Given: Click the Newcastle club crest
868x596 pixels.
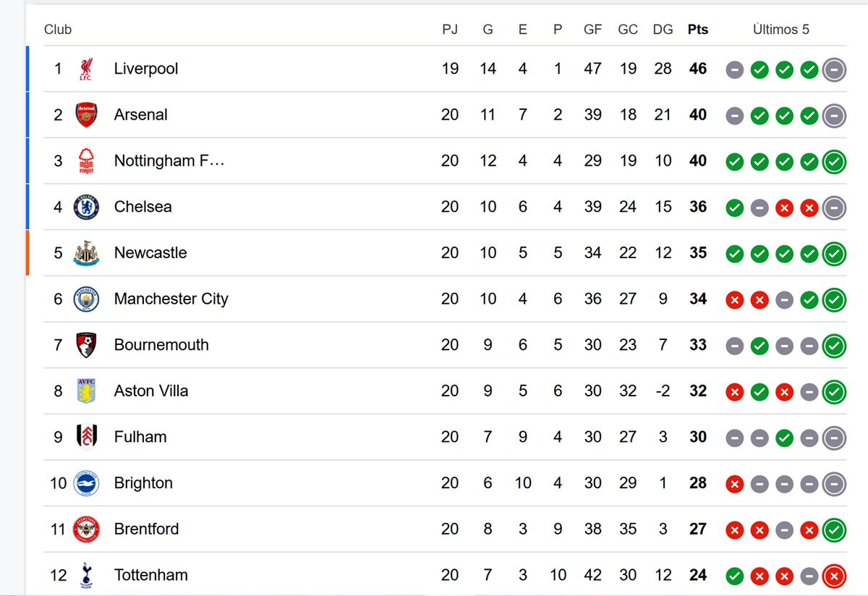Looking at the screenshot, I should click(86, 253).
